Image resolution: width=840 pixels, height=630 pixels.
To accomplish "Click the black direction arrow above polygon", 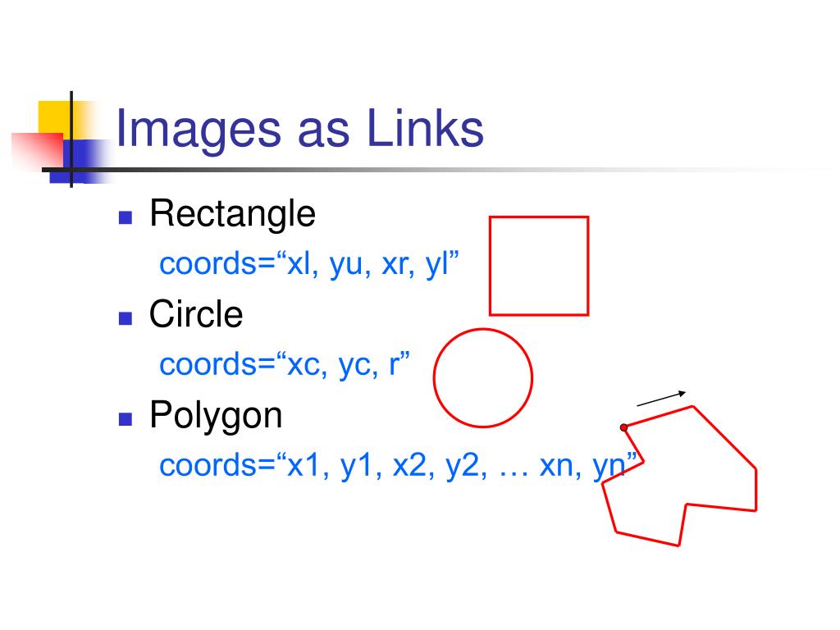I will 661,399.
